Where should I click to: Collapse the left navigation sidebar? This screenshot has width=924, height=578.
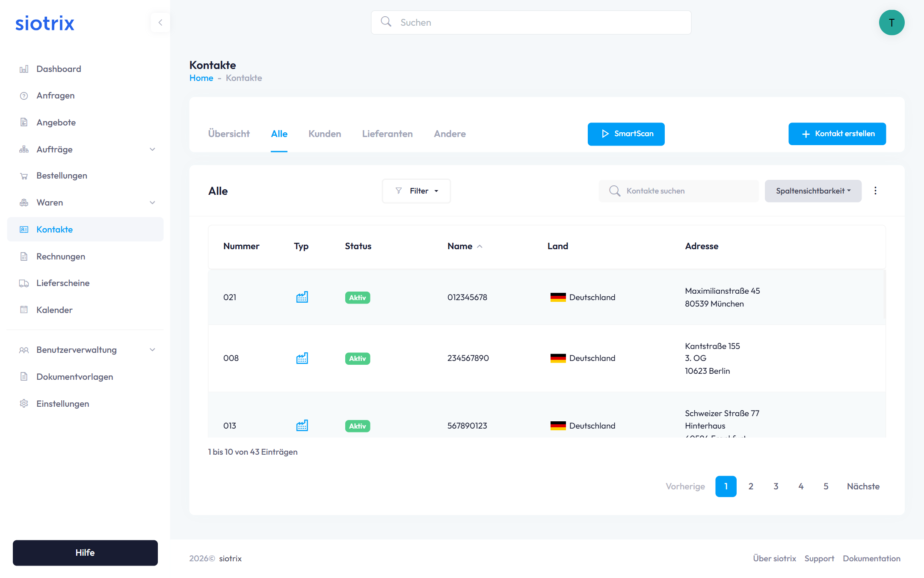click(160, 22)
